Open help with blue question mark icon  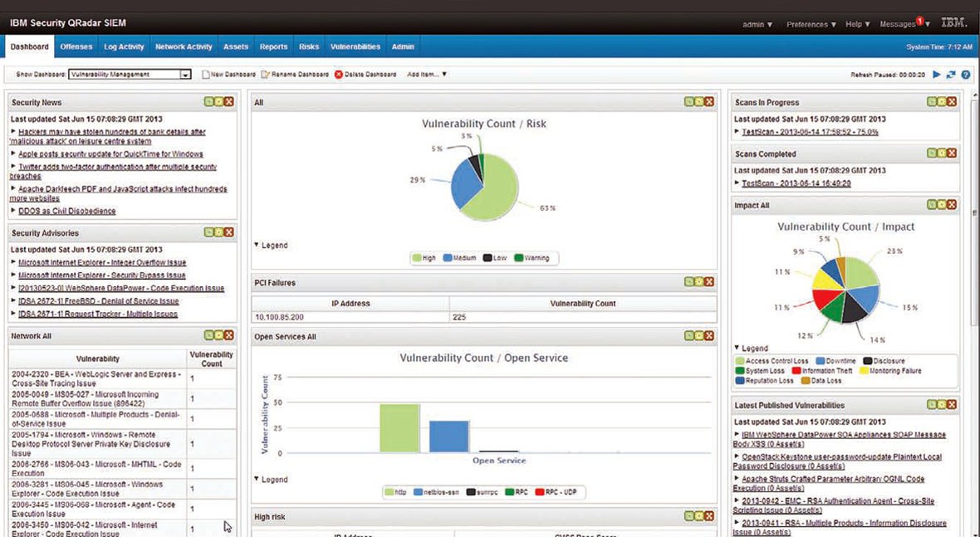pos(966,75)
